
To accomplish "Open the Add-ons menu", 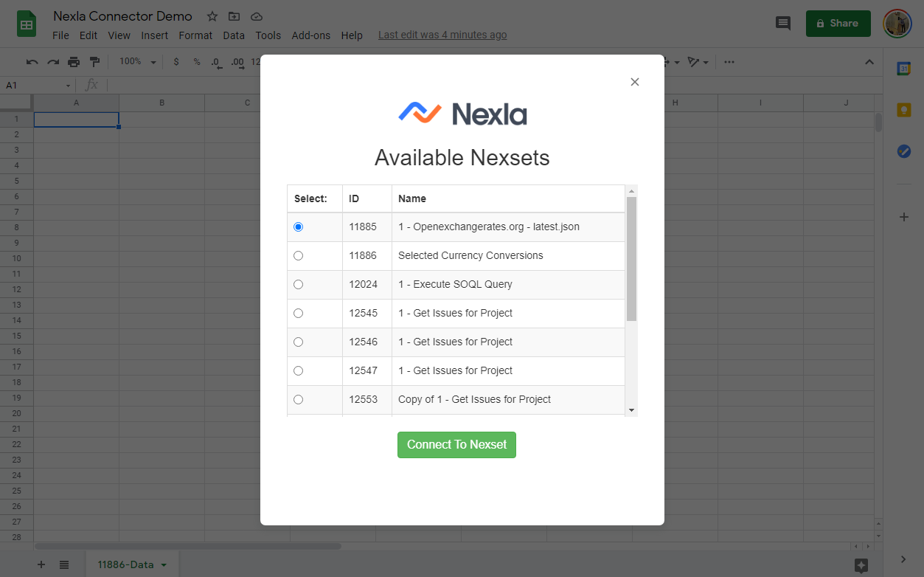I will [x=311, y=35].
